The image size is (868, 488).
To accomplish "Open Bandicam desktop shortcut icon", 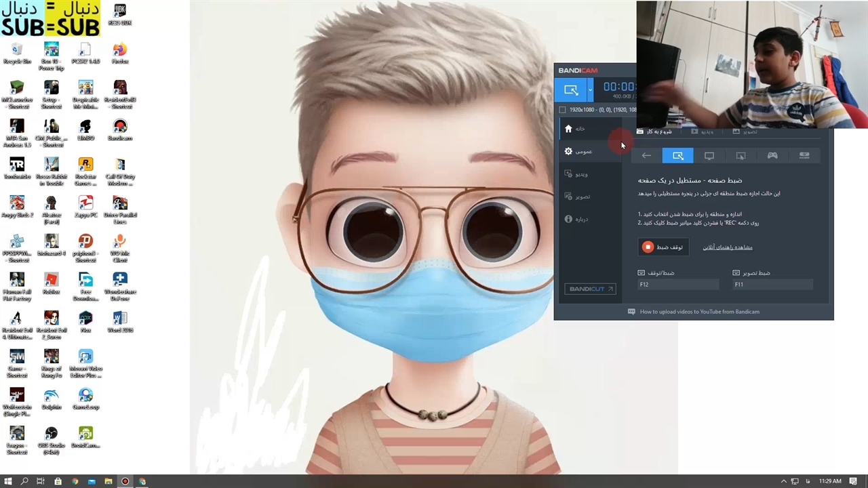I will [120, 129].
